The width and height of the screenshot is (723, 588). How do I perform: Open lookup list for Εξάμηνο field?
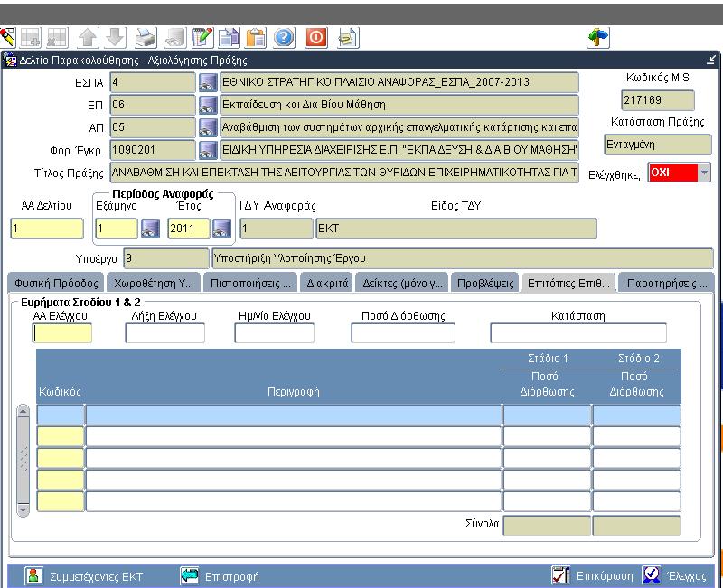[150, 229]
